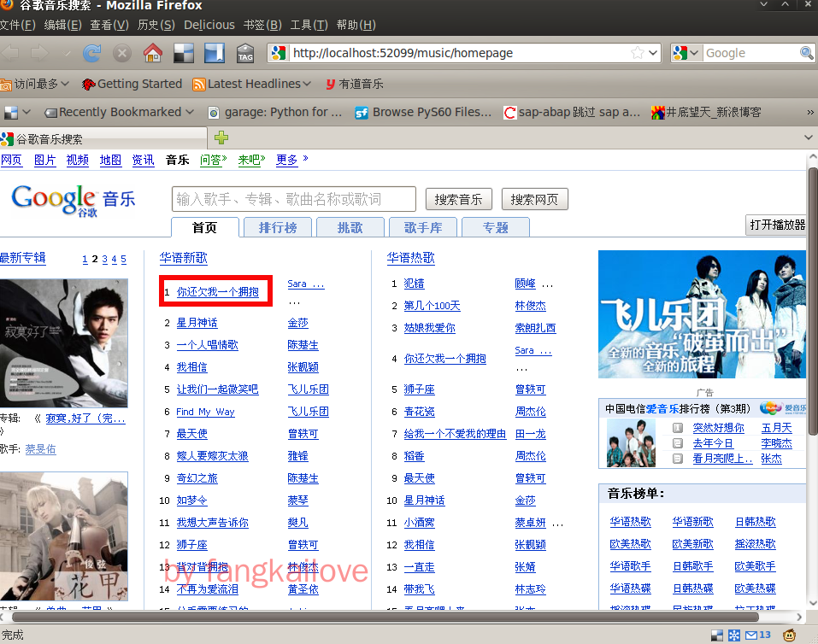818x644 pixels.
Task: Go to page 3 of 最新专辑
Action: (x=104, y=259)
